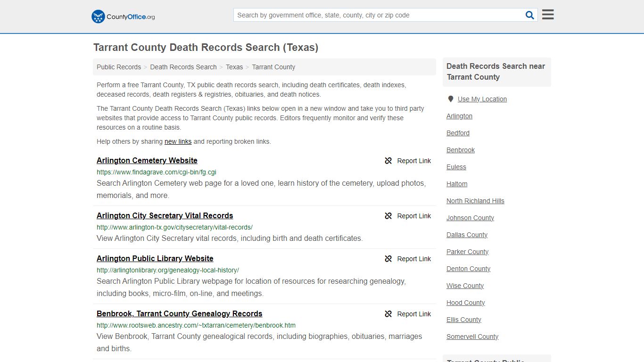Open Parker County link
644x362 pixels.
click(x=467, y=252)
